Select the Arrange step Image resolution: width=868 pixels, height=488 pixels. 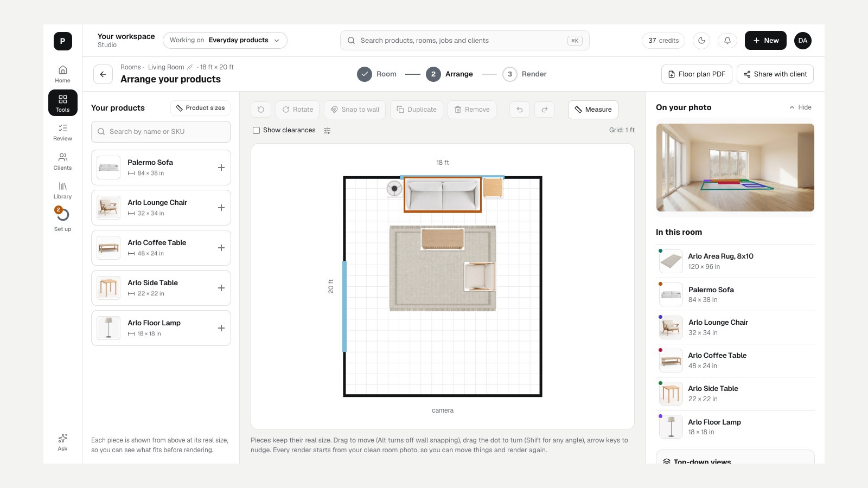(x=450, y=74)
